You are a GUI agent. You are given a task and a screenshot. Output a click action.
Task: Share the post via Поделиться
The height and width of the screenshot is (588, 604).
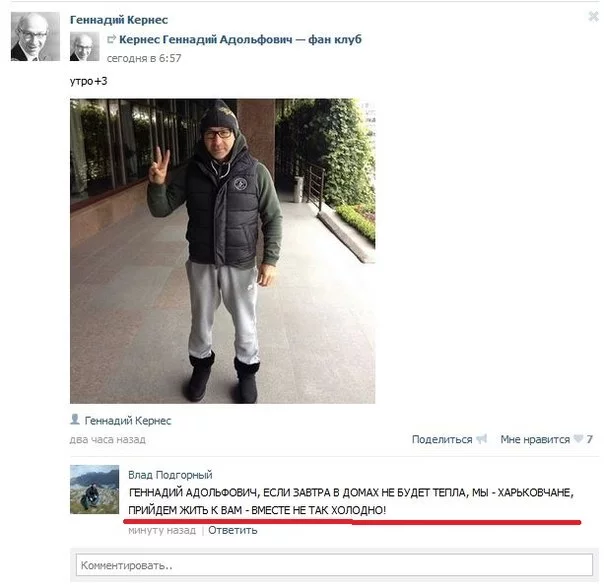click(x=442, y=439)
